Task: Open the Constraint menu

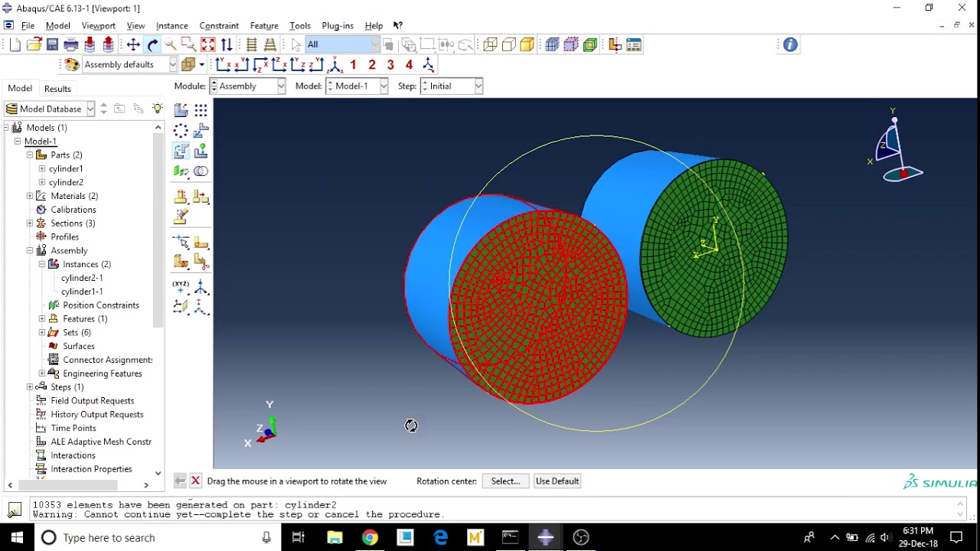Action: click(x=219, y=26)
